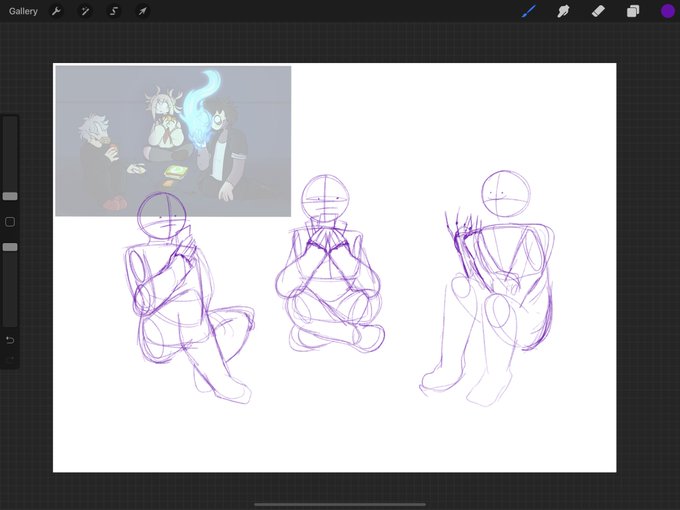
Task: Click the brush opacity slider handle
Action: pyautogui.click(x=10, y=247)
